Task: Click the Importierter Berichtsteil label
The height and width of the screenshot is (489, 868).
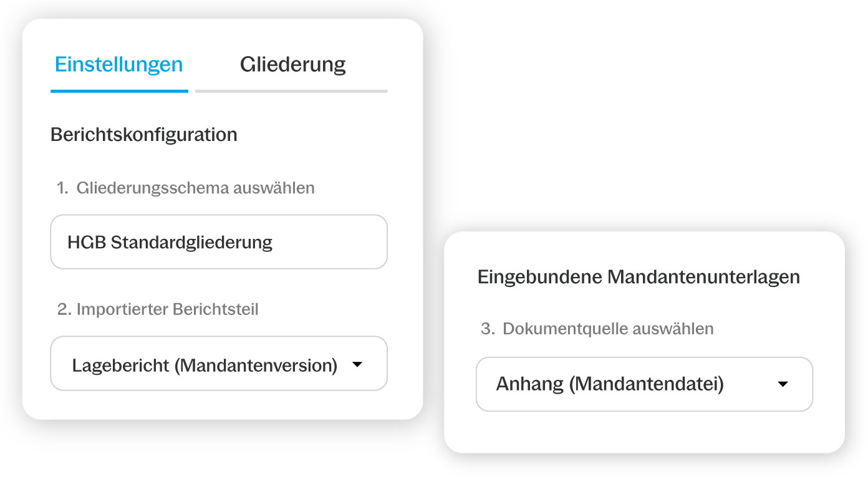Action: [167, 309]
